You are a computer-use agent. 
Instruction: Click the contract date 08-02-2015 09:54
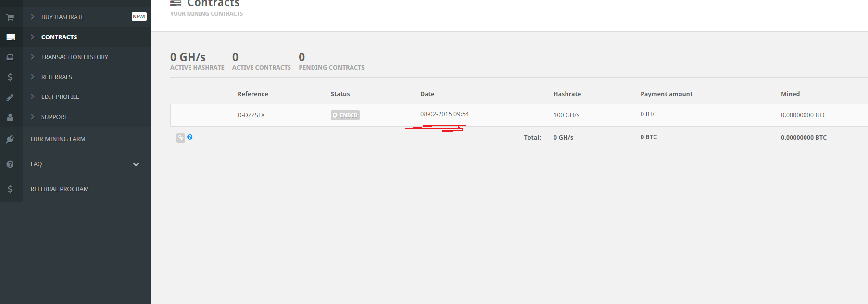(x=444, y=114)
